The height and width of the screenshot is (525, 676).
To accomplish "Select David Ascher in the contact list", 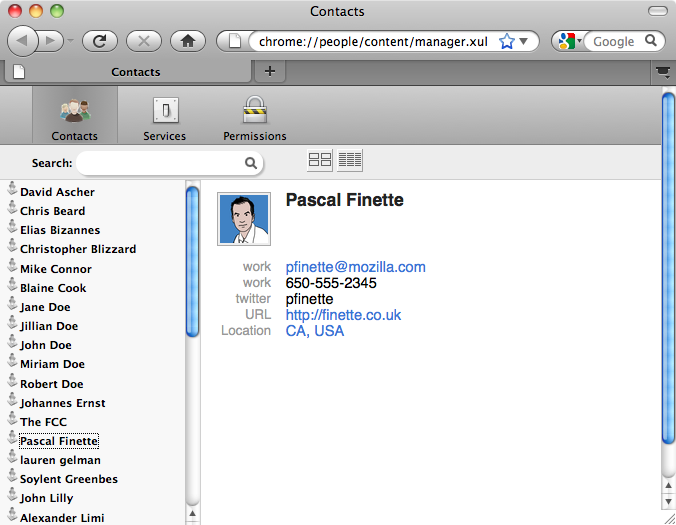I will tap(57, 192).
